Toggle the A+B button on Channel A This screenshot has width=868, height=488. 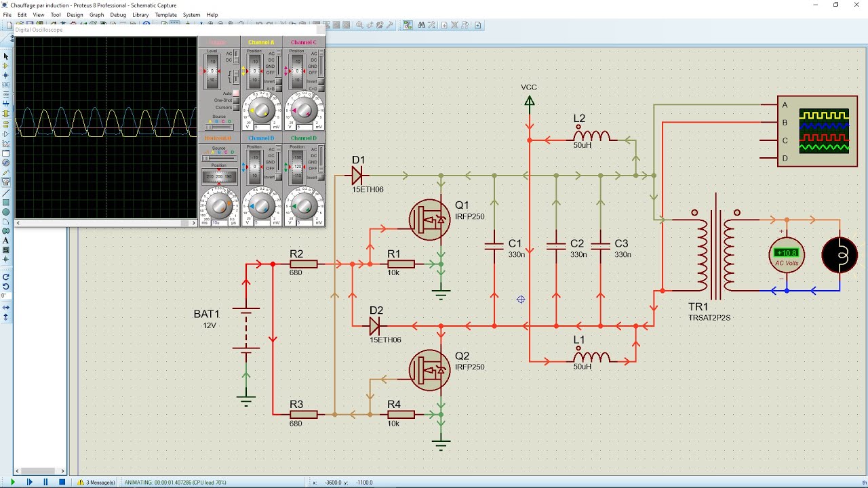(x=279, y=89)
